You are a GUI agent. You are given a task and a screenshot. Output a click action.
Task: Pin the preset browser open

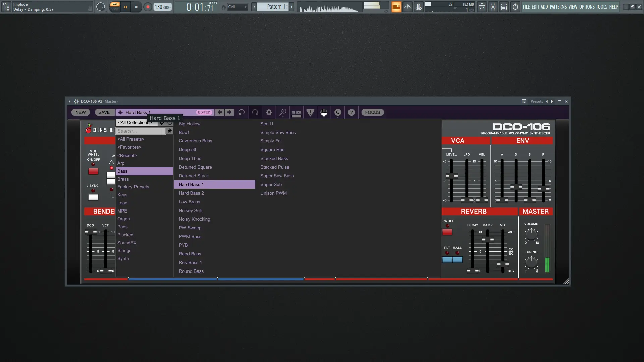[x=170, y=131]
